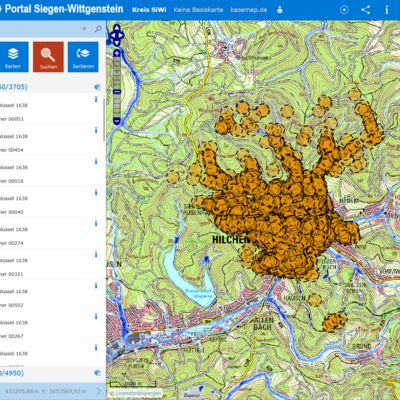The height and width of the screenshot is (400, 400).
Task: Show info for result 00040
Action: [x=96, y=192]
